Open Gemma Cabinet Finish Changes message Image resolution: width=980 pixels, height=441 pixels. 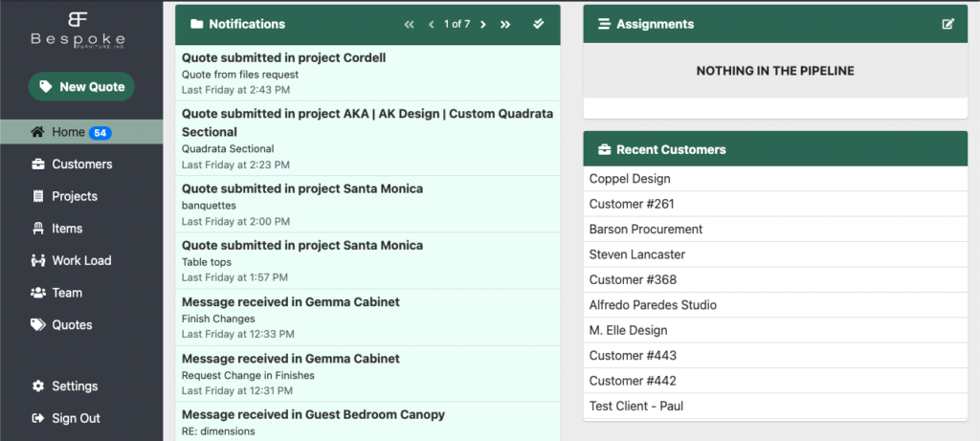click(x=367, y=318)
